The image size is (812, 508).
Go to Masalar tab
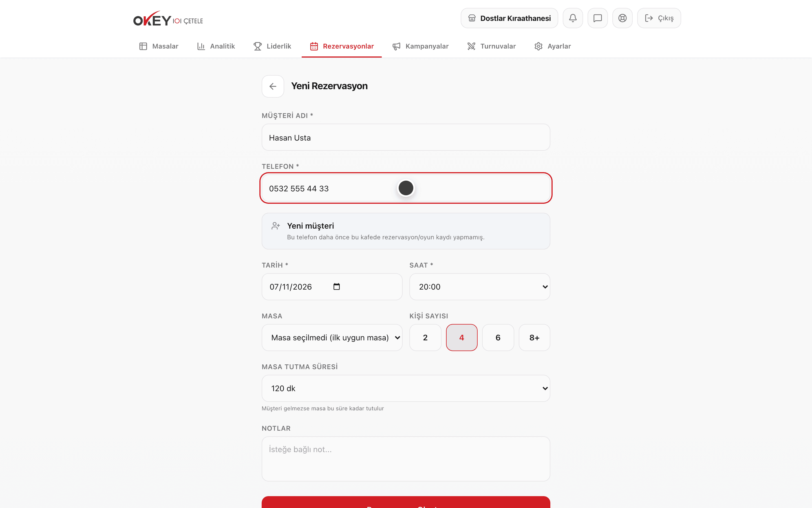159,46
